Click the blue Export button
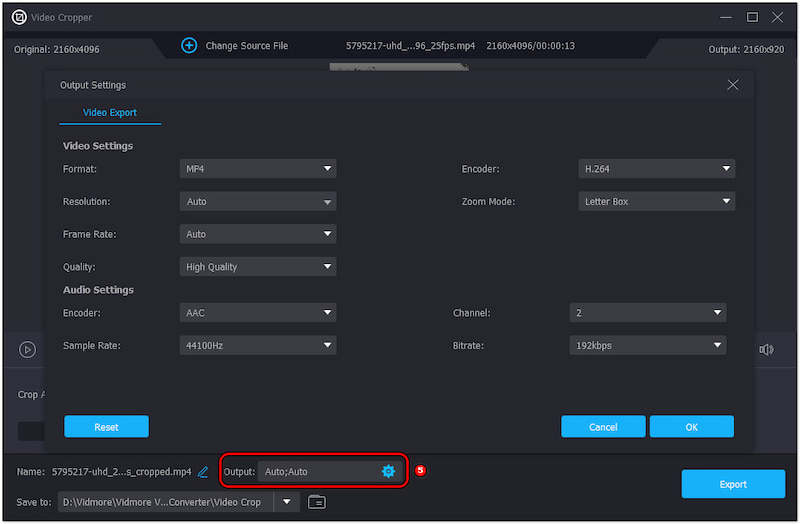 pyautogui.click(x=732, y=484)
